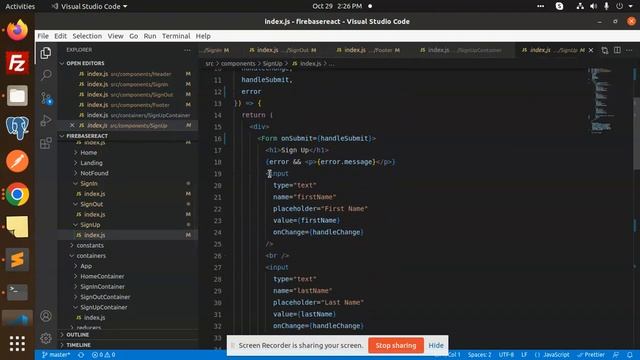Change UTF-8 file encoding
The height and width of the screenshot is (360, 640).
506,355
